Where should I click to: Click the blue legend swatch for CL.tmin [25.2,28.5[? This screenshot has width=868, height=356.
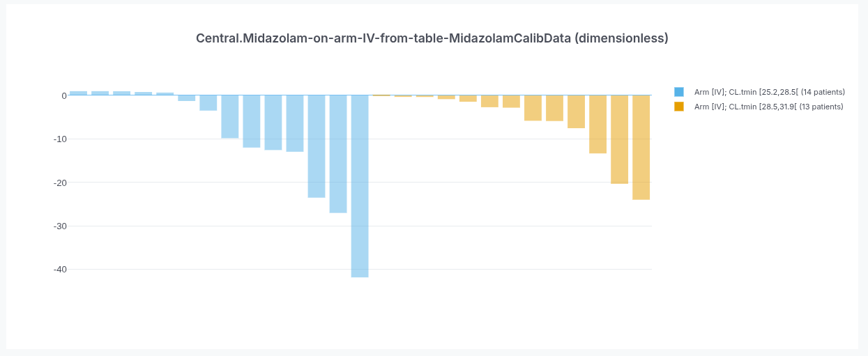pyautogui.click(x=679, y=92)
